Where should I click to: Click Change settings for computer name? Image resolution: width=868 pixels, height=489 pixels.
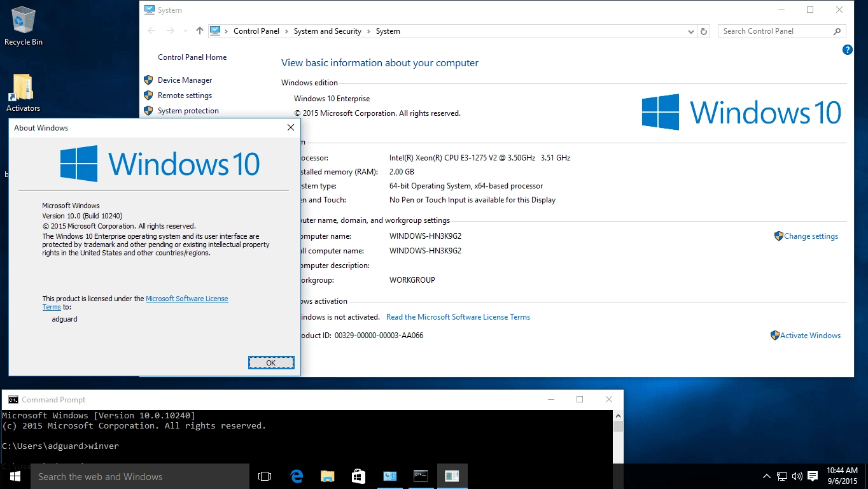(x=811, y=236)
